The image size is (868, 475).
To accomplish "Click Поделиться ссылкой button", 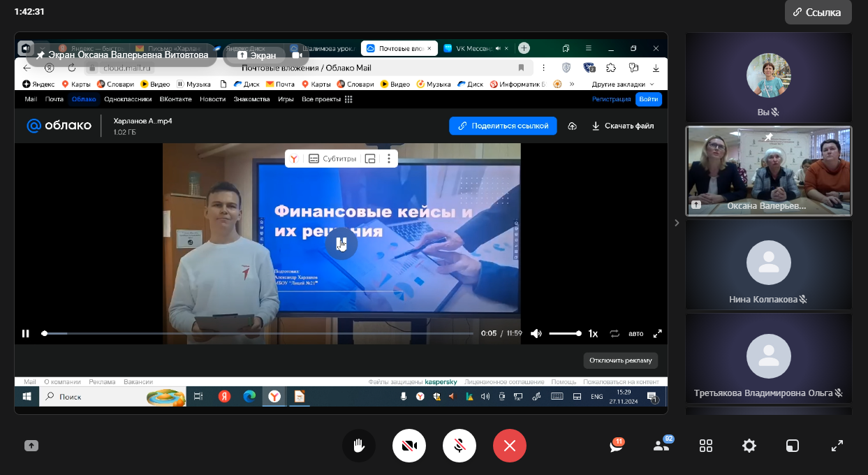I will pos(503,126).
